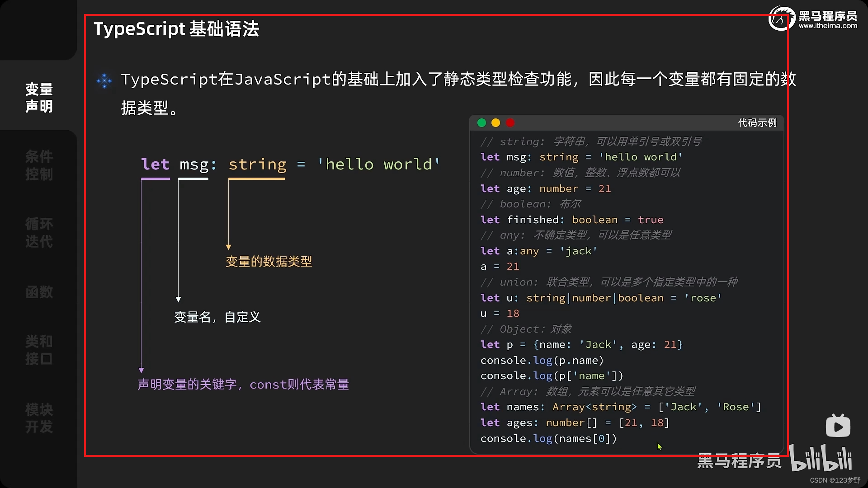Image resolution: width=868 pixels, height=488 pixels.
Task: Click the CSDN @123梦野 watermark text
Action: pyautogui.click(x=835, y=480)
